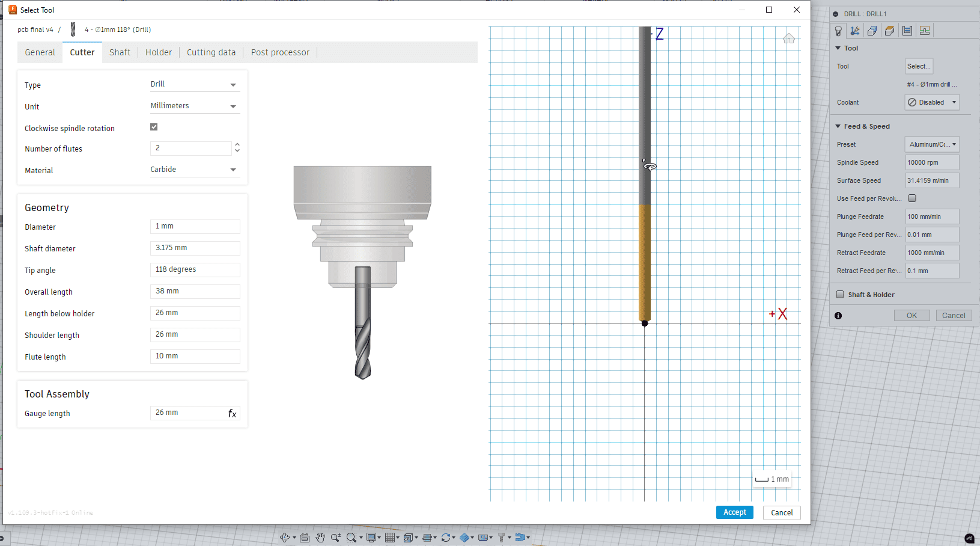Image resolution: width=980 pixels, height=546 pixels.
Task: Click the Length below holder input field
Action: 195,313
